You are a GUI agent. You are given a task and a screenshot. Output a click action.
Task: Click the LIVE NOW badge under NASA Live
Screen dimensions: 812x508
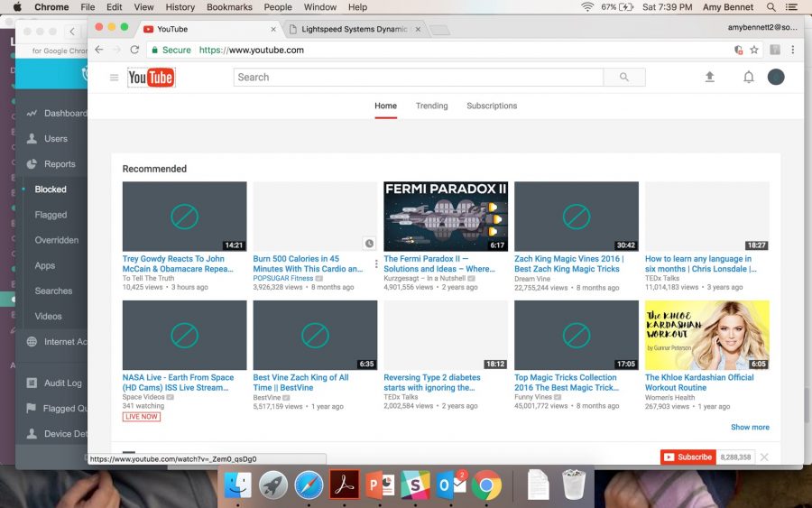click(x=142, y=417)
